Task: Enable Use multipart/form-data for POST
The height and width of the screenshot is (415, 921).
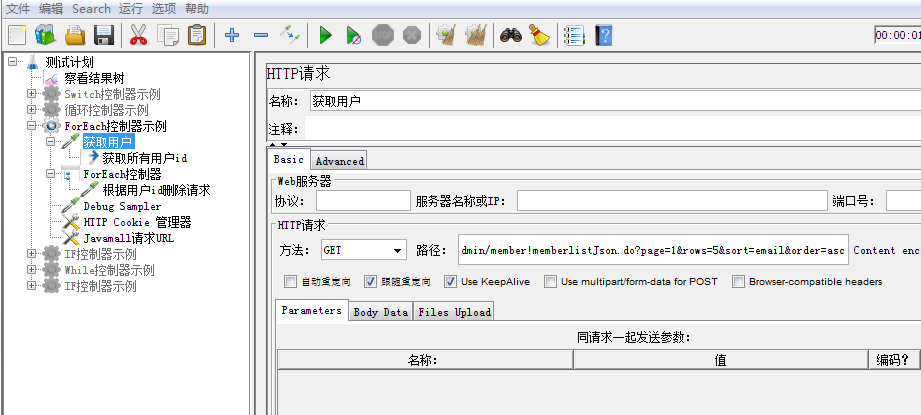Action: pos(550,282)
